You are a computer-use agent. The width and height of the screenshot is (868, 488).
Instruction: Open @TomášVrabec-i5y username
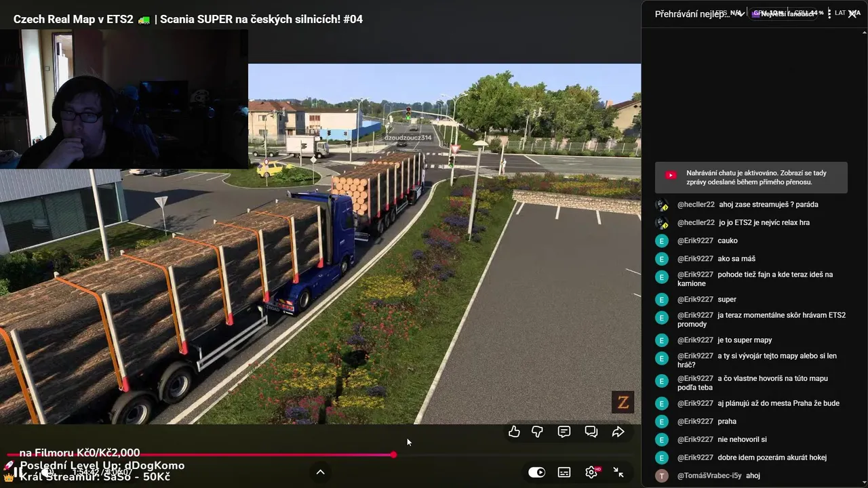709,476
